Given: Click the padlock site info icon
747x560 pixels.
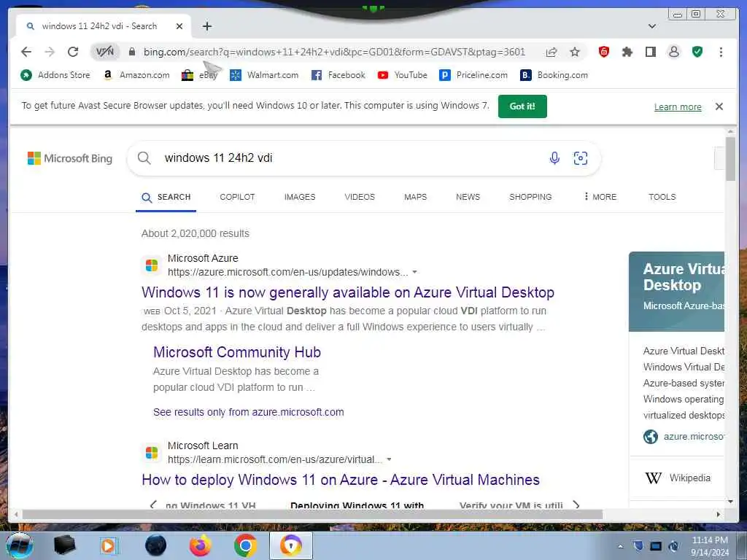Looking at the screenshot, I should coord(132,52).
